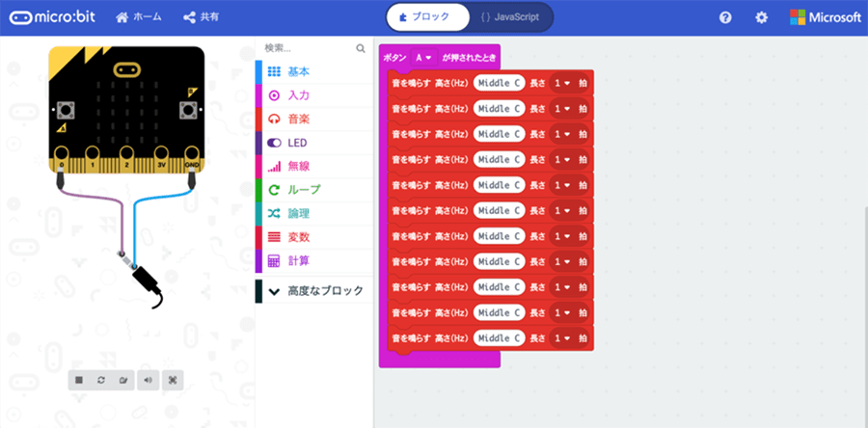868x428 pixels.
Task: Open beat length dropdown in fifth tone block
Action: (x=563, y=185)
